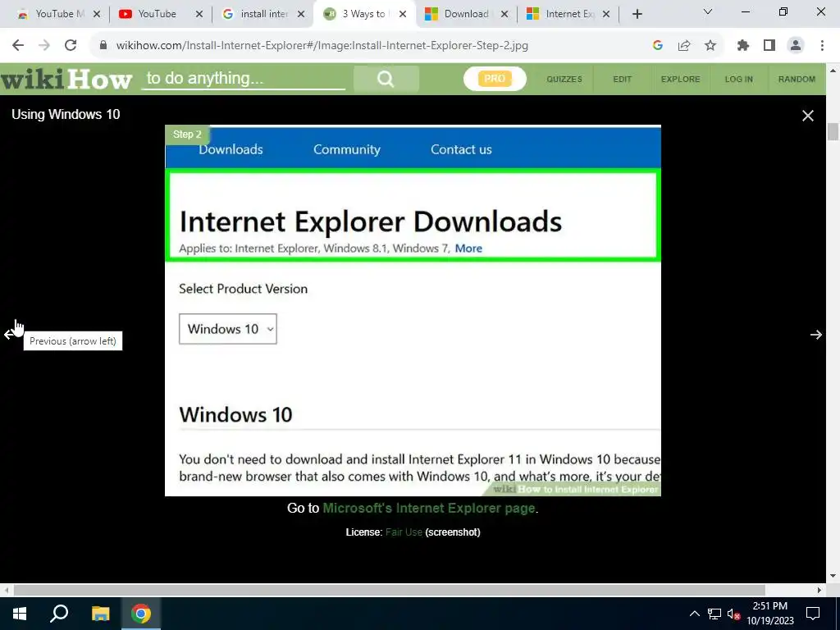The height and width of the screenshot is (630, 840).
Task: Open the EXPLORE menu
Action: pos(680,80)
